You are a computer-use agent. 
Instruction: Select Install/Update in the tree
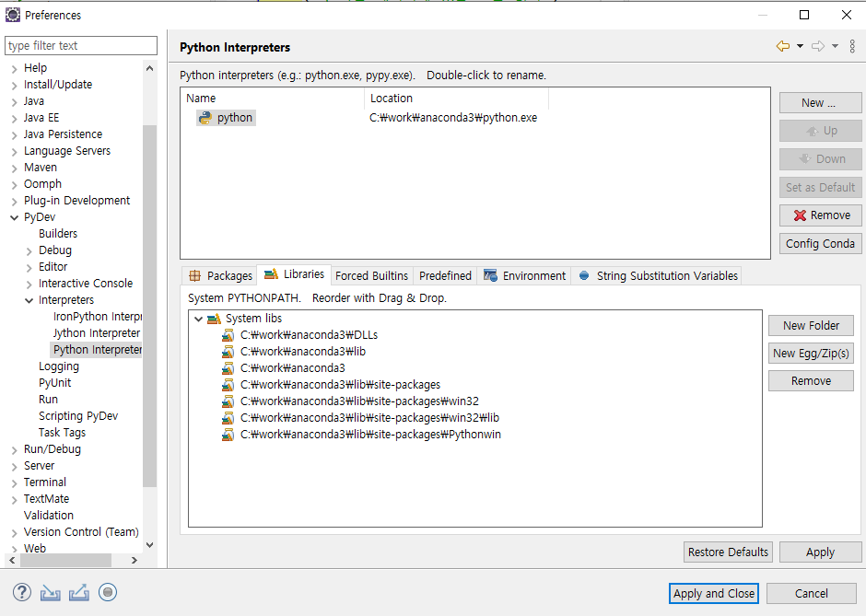[58, 85]
